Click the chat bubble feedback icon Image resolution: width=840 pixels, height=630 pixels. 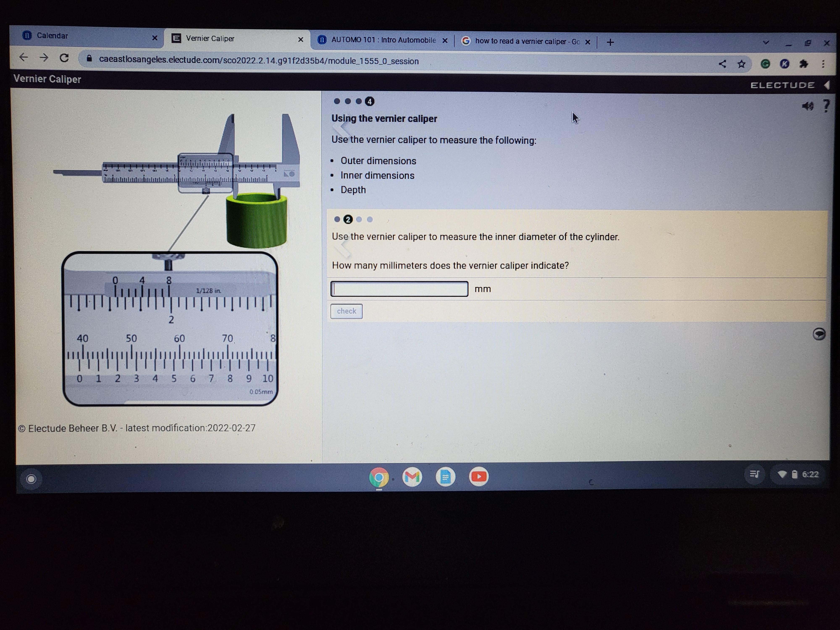pos(819,334)
